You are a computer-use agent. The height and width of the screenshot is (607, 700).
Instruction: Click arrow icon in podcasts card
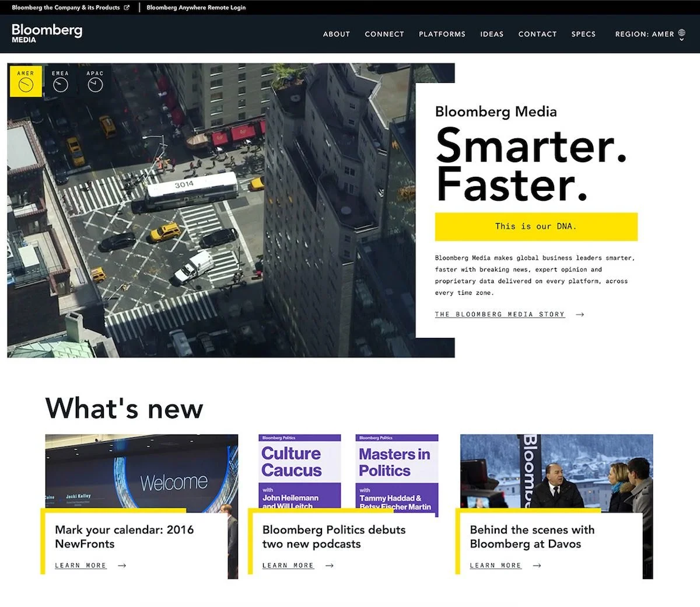tap(330, 565)
